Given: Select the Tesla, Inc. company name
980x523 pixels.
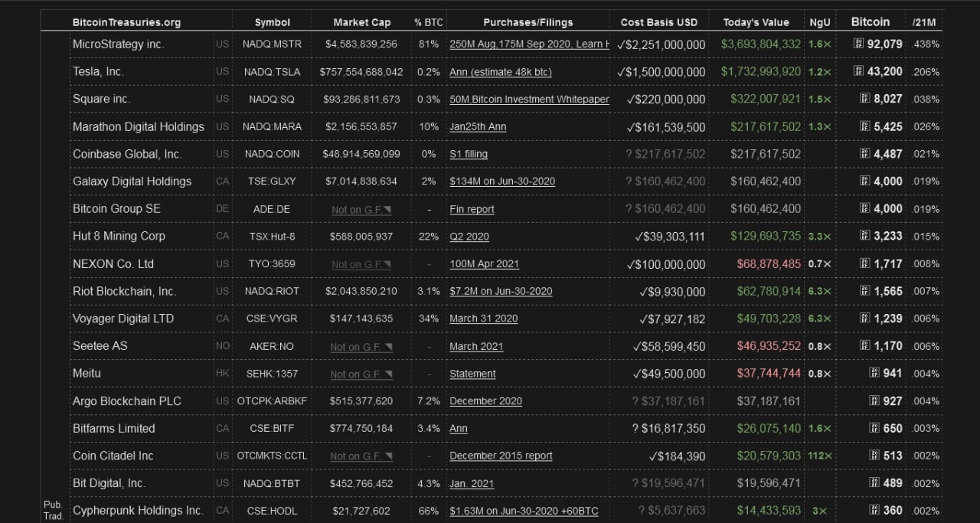Looking at the screenshot, I should [98, 72].
